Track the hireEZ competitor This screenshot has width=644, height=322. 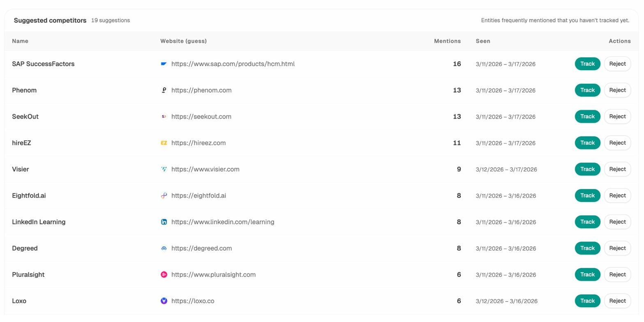(x=587, y=143)
